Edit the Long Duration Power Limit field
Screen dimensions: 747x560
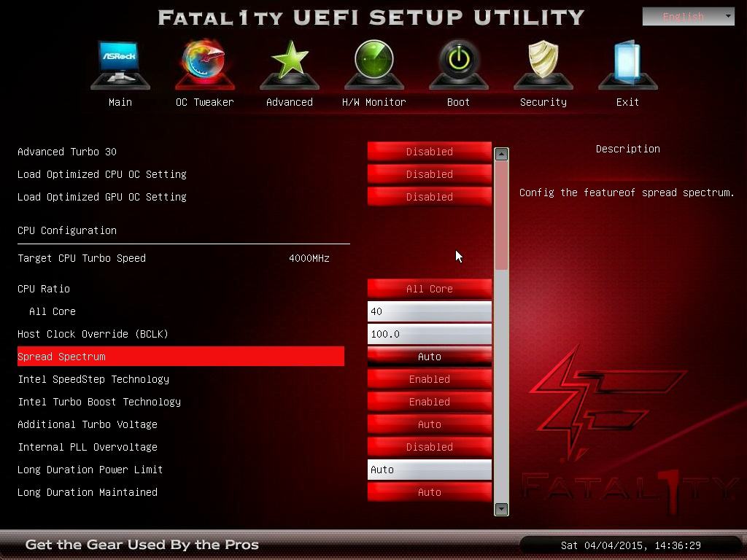[x=429, y=470]
